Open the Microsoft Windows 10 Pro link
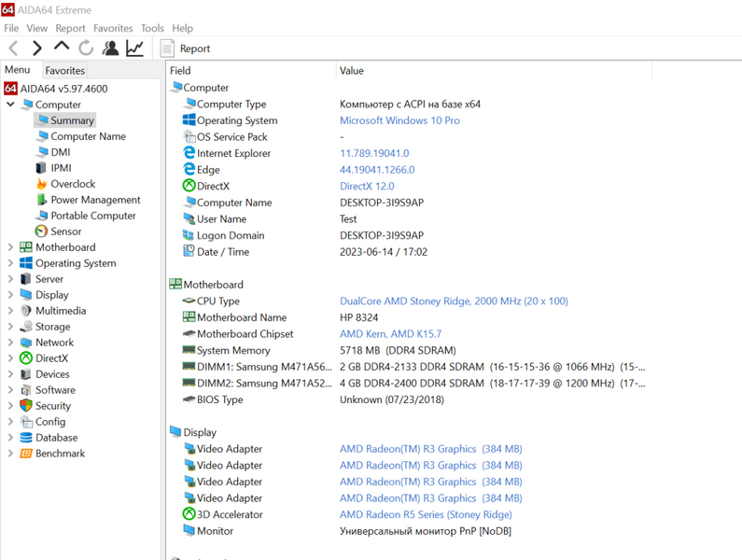 click(x=399, y=120)
